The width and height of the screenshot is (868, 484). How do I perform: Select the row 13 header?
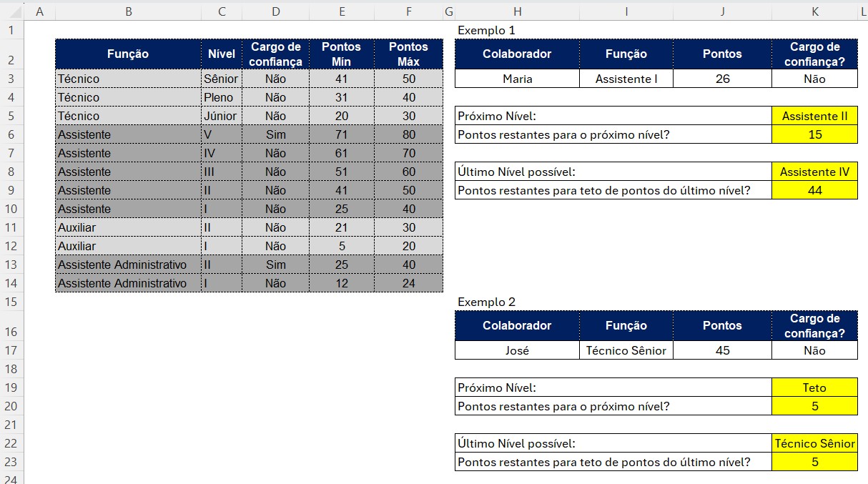12,265
